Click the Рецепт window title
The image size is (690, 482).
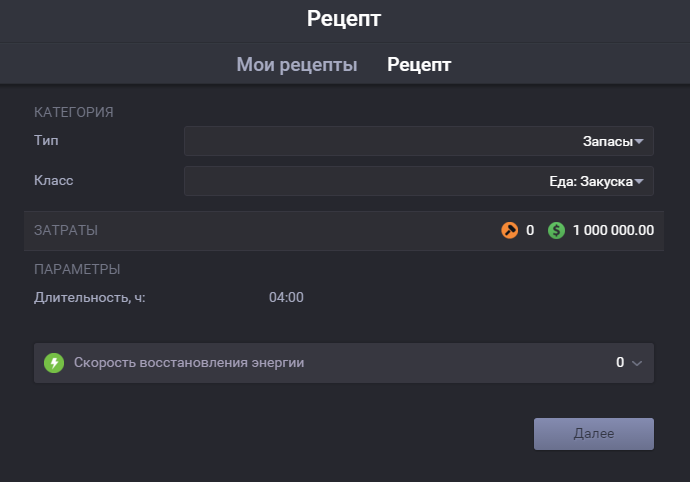point(344,19)
